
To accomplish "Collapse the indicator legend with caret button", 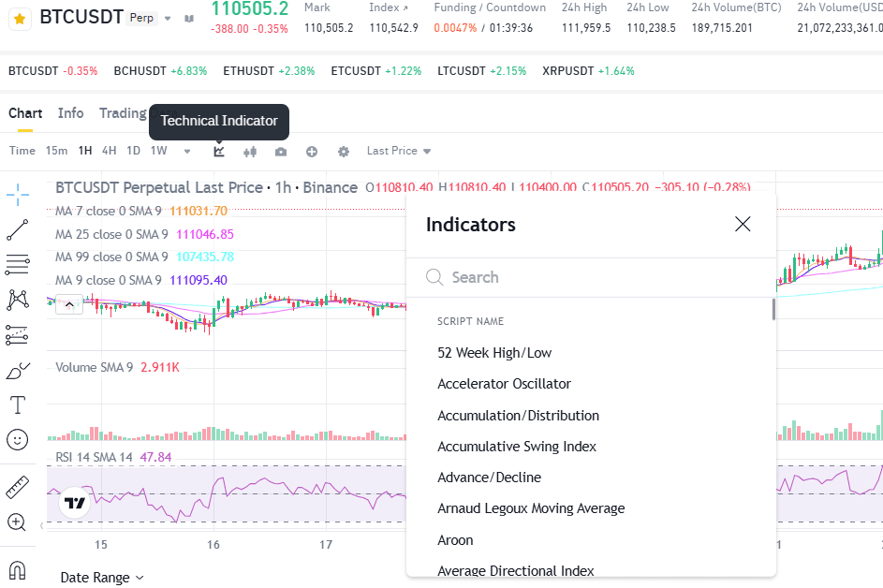I will [x=69, y=304].
